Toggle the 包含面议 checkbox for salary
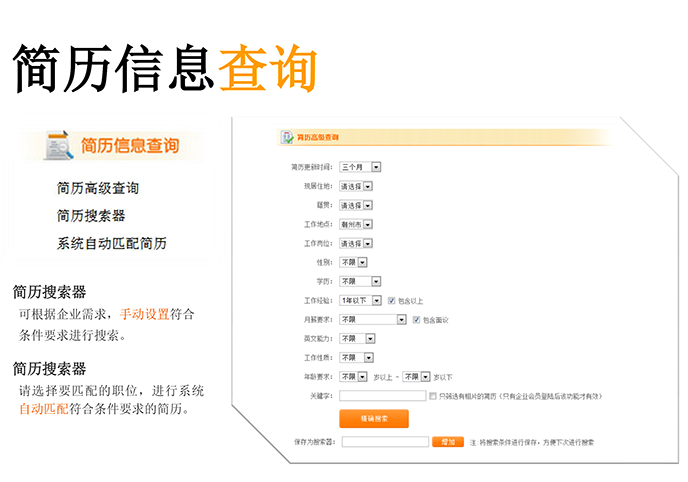The height and width of the screenshot is (482, 688). pos(415,319)
